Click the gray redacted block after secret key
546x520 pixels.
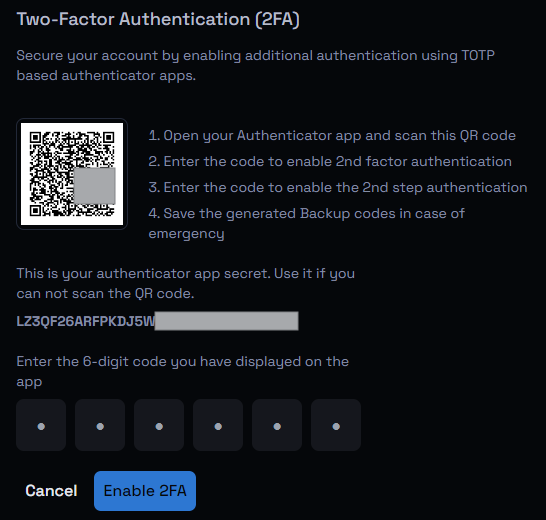[226, 321]
